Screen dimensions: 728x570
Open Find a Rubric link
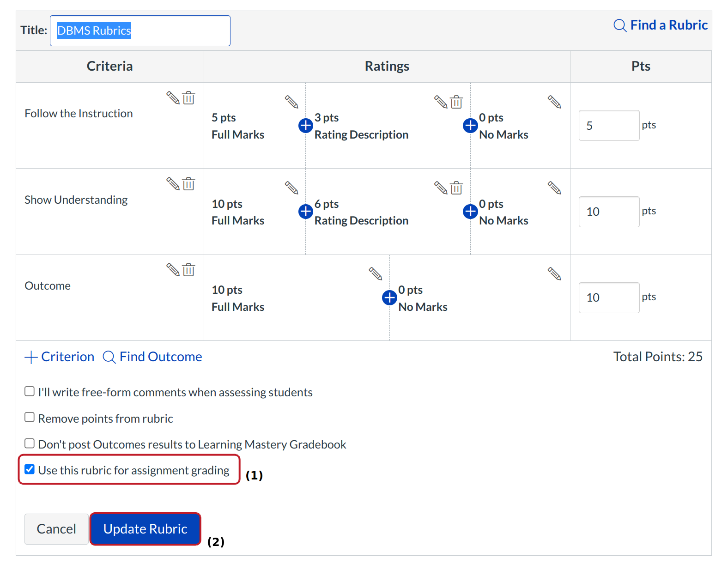tap(661, 25)
